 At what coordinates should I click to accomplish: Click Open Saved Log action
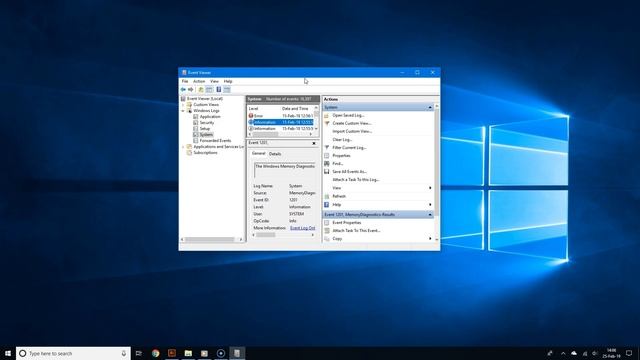(x=348, y=116)
